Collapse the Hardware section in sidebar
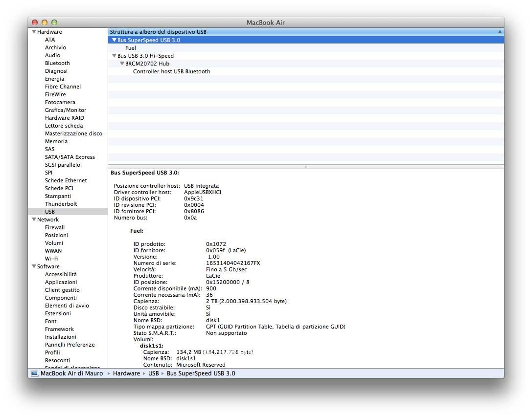This screenshot has width=532, height=417. tap(34, 32)
